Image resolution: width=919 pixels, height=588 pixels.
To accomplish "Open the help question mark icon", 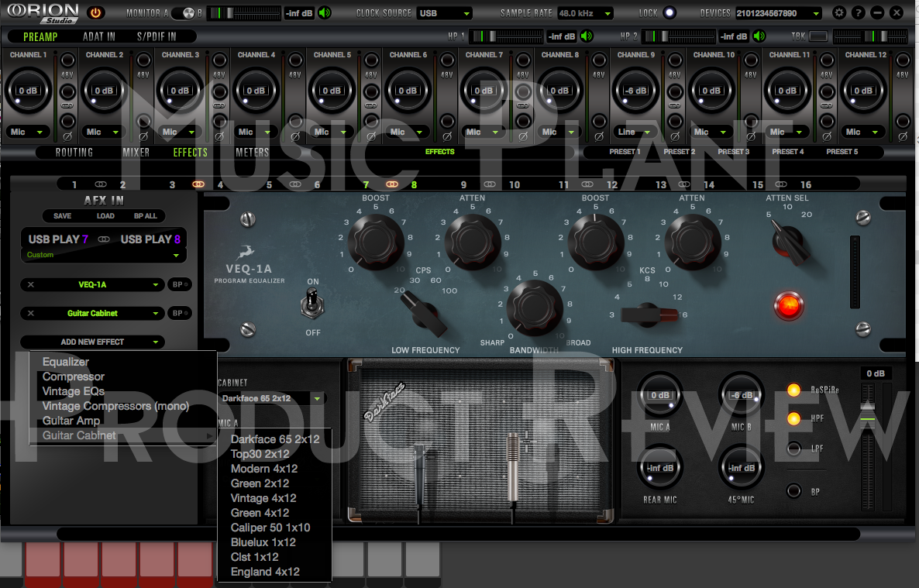I will click(x=858, y=12).
